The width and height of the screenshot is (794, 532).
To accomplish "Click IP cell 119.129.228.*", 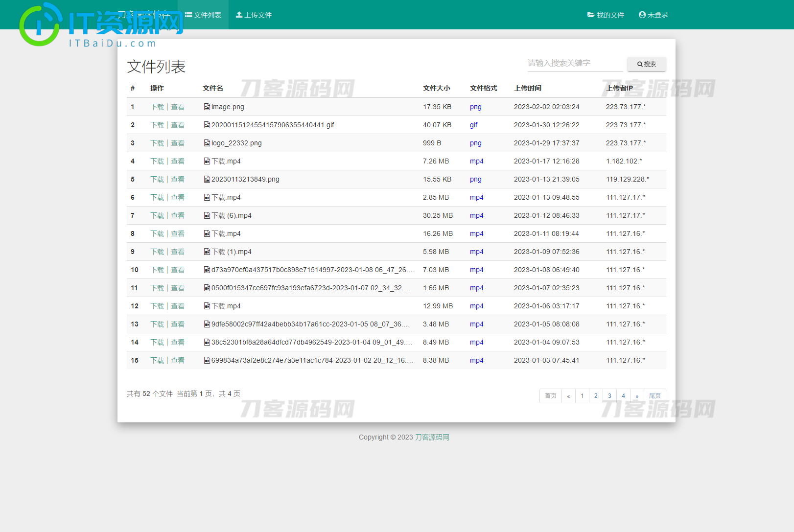I will [628, 179].
